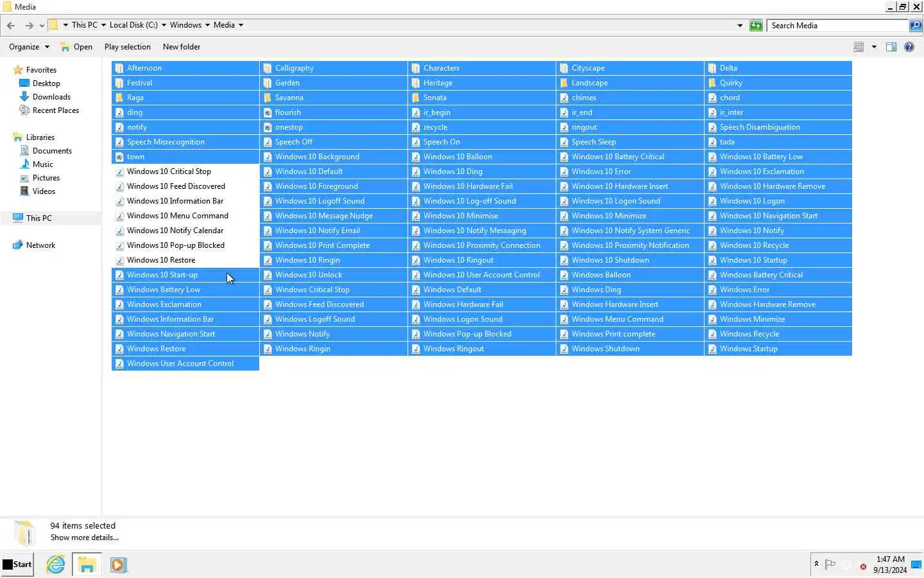
Task: Click File Explorer taskbar icon
Action: (87, 565)
